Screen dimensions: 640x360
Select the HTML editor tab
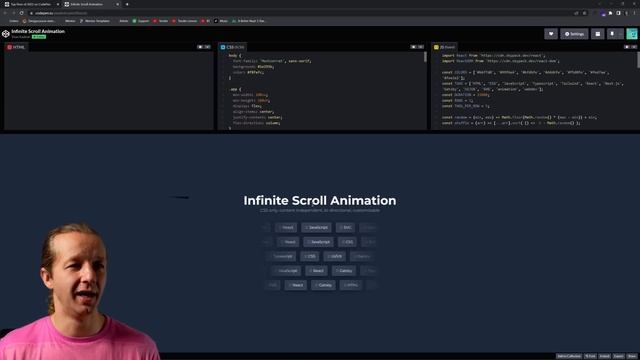(x=16, y=47)
